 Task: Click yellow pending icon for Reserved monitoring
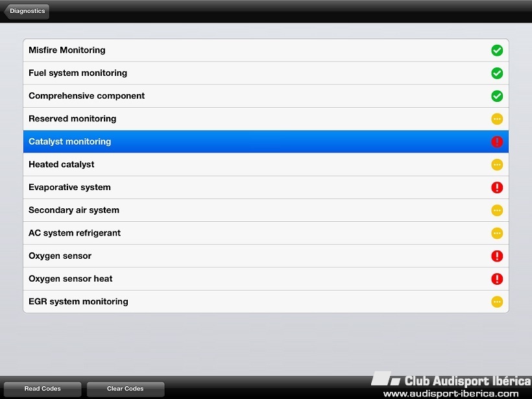point(497,119)
